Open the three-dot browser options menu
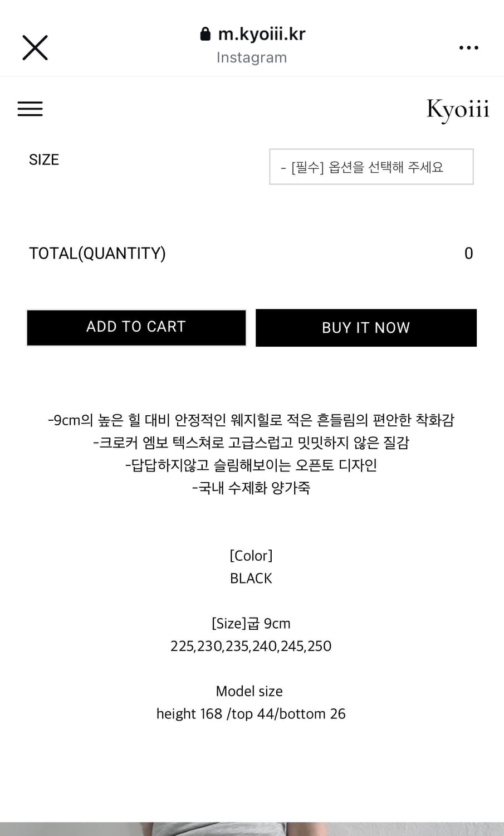This screenshot has width=504, height=836. (468, 48)
